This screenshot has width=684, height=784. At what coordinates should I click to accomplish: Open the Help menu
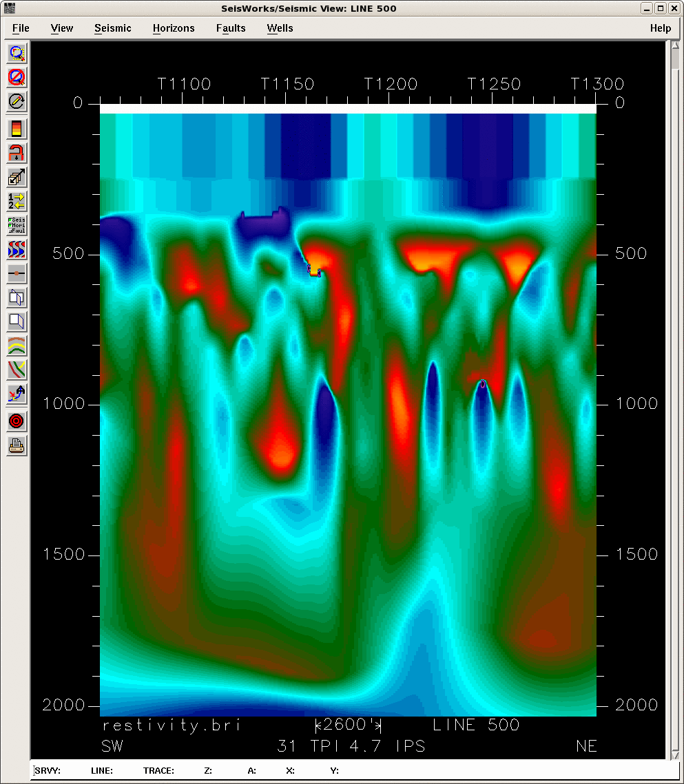pyautogui.click(x=660, y=28)
